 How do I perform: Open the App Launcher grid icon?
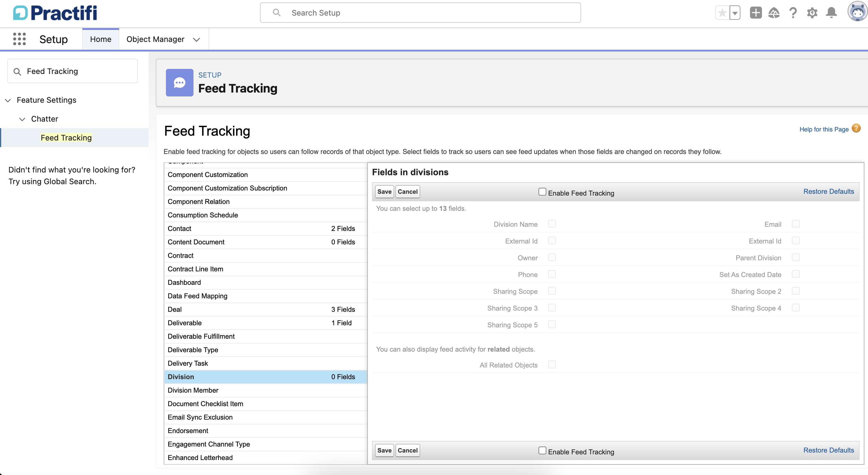(19, 39)
